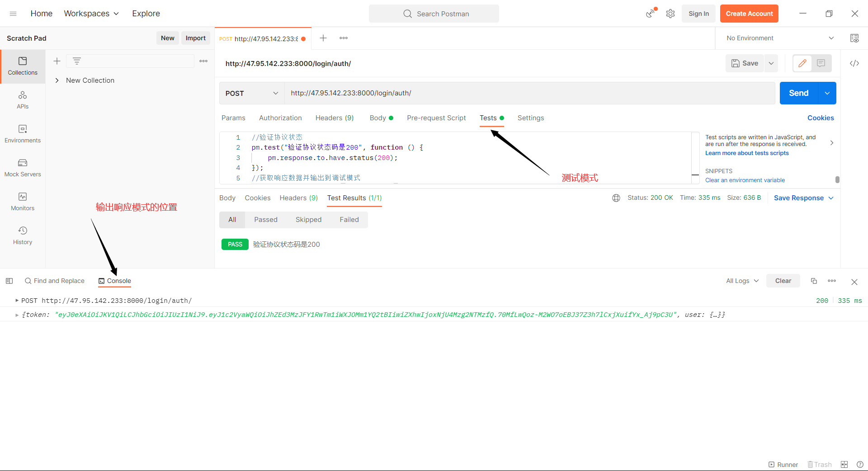The image size is (868, 471).
Task: Open the Settings gear icon
Action: click(x=670, y=14)
